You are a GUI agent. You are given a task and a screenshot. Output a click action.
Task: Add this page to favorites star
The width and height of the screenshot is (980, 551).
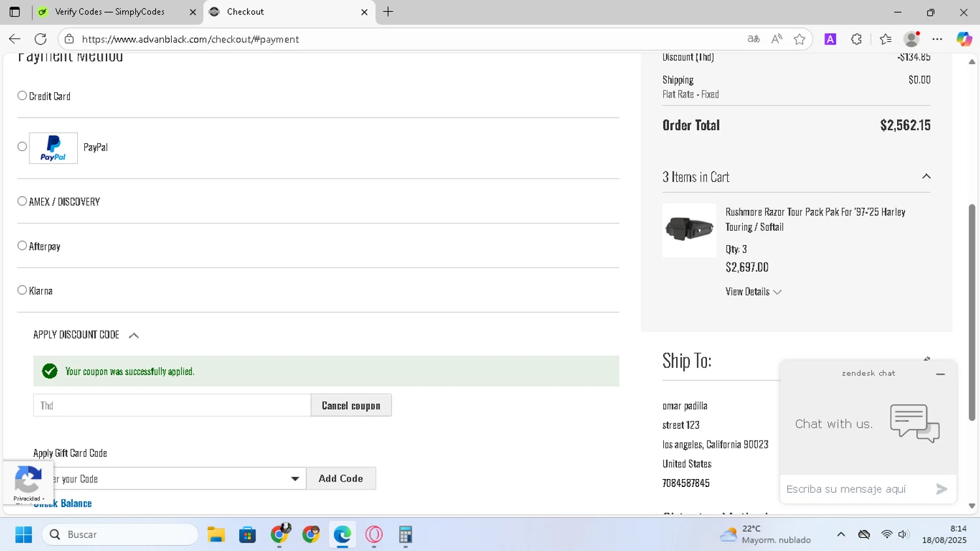[x=799, y=39]
